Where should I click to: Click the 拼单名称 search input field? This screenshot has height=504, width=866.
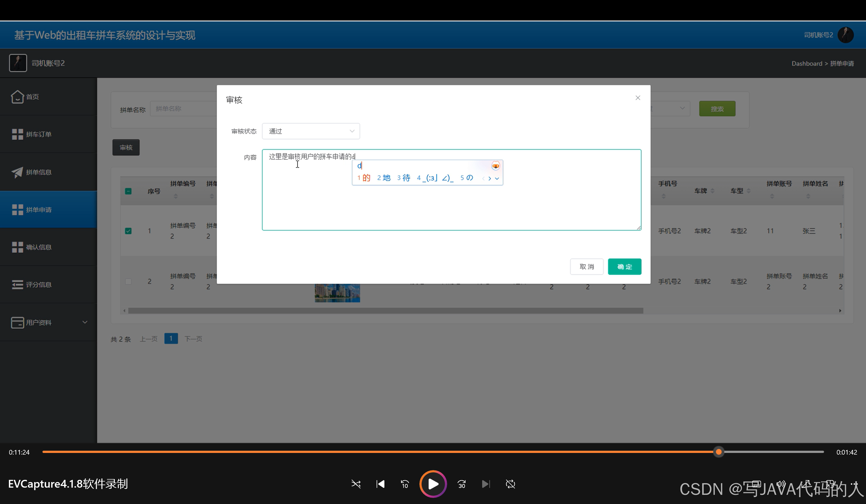[184, 109]
